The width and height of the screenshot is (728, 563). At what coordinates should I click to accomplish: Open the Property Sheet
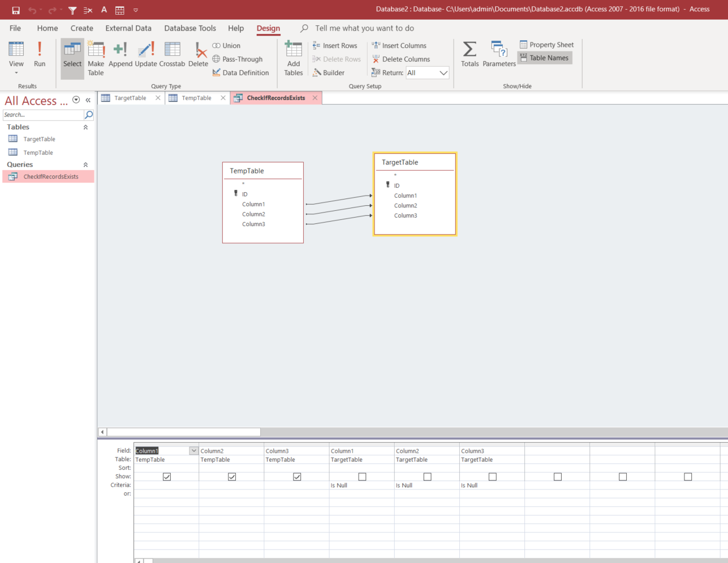pyautogui.click(x=546, y=45)
